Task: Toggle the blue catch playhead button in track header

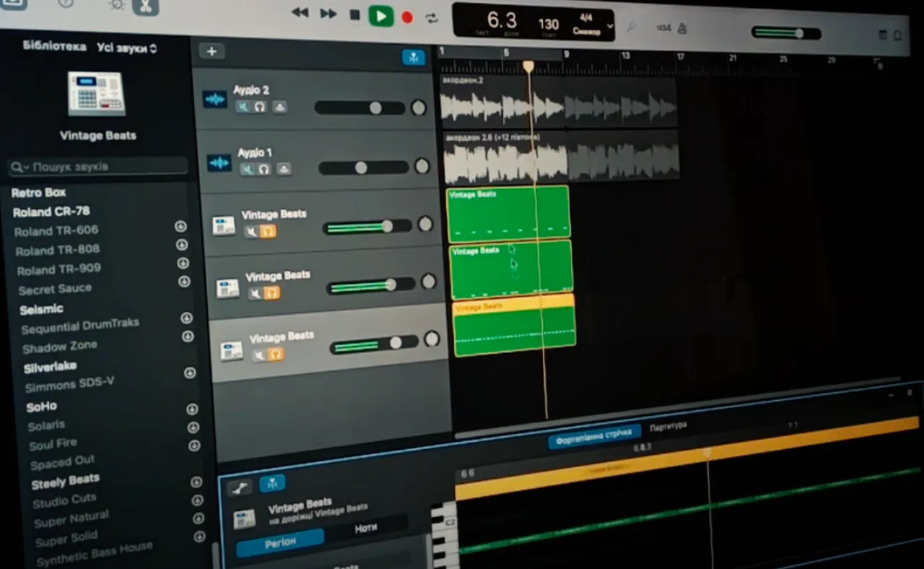Action: tap(414, 58)
